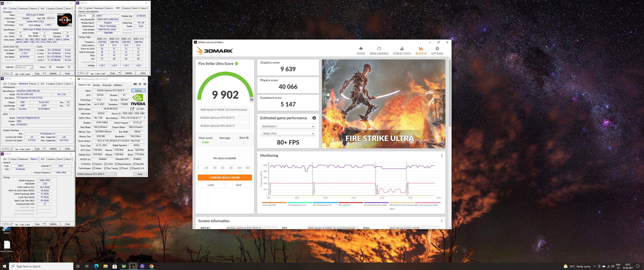Expand Tools arrow in CPU-Z Mainboard window
Image resolution: width=644 pixels, height=270 pixels.
(44, 148)
